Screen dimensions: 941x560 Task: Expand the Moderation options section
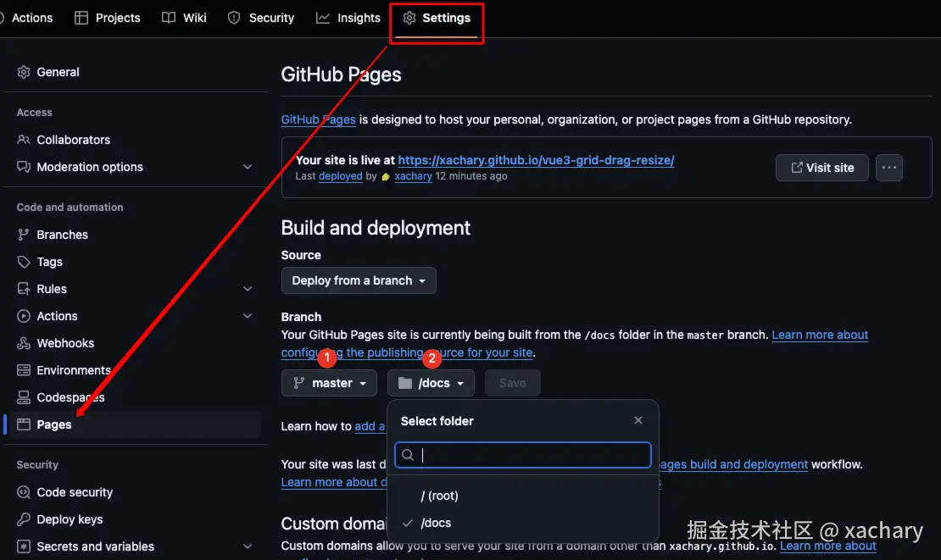(x=248, y=167)
